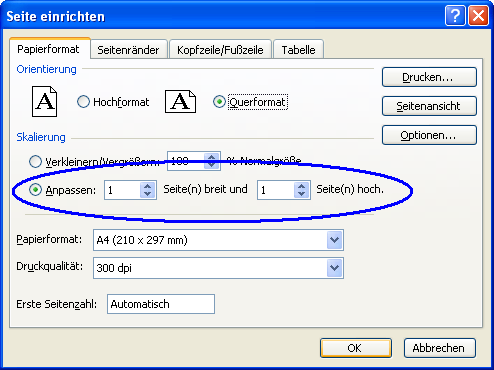Increase the pages tall spinner value
494x370 pixels.
[301, 186]
